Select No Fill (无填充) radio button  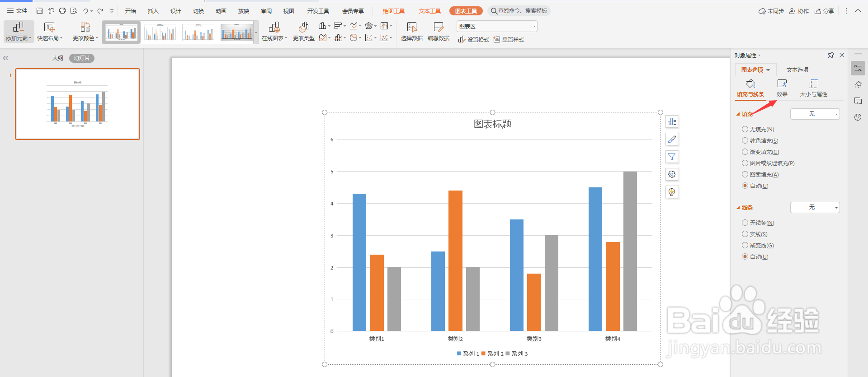(745, 129)
